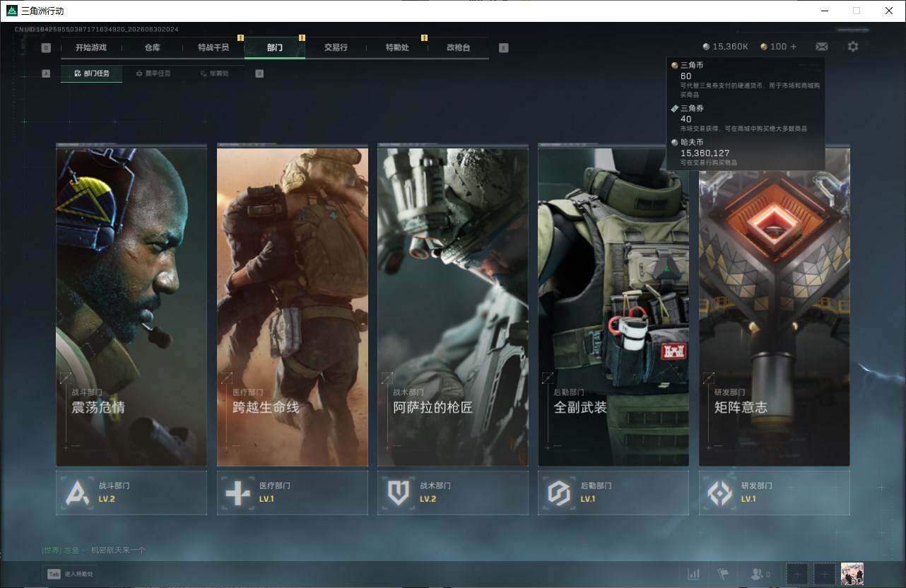Click the corner marker on 阿萨拉的枪匠 card
The width and height of the screenshot is (906, 588).
coord(387,378)
